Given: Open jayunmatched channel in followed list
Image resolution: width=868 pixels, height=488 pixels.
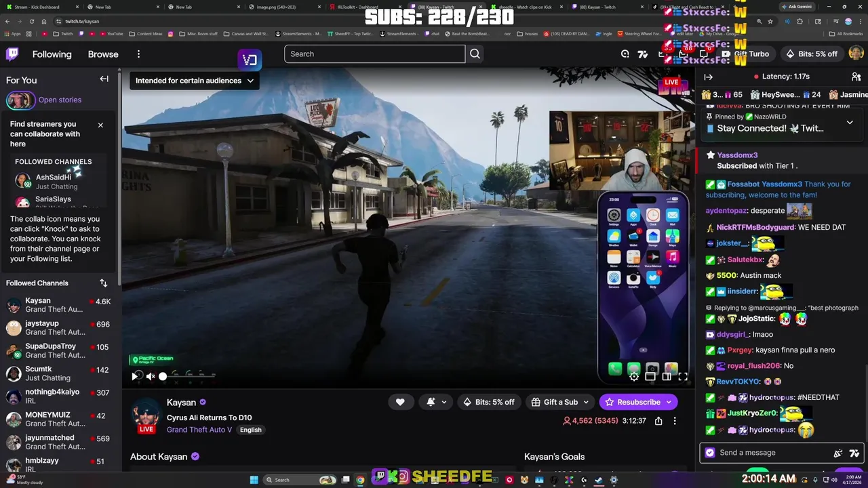Looking at the screenshot, I should click(x=58, y=442).
